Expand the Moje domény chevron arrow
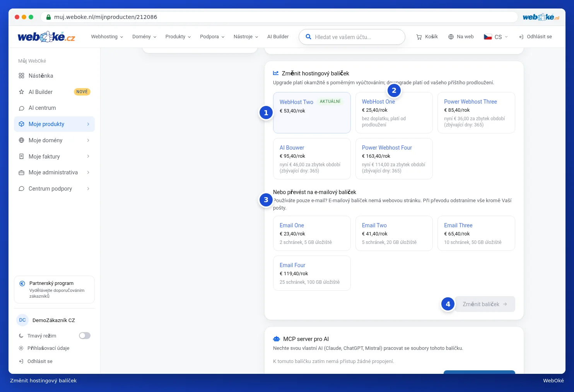The width and height of the screenshot is (574, 392). 88,140
